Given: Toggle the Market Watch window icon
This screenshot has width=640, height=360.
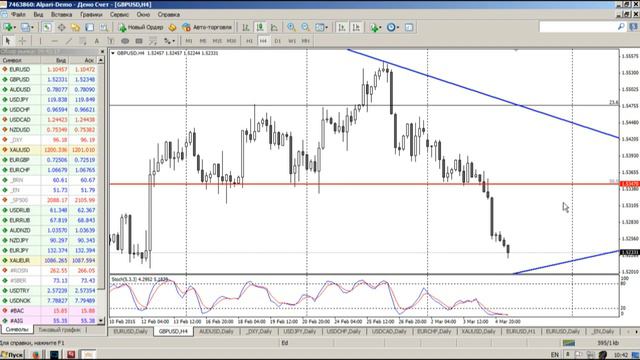Looking at the screenshot, I should [x=47, y=27].
